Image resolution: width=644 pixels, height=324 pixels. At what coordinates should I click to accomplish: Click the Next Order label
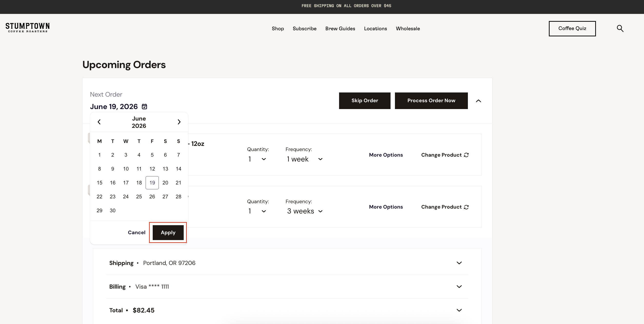(106, 94)
